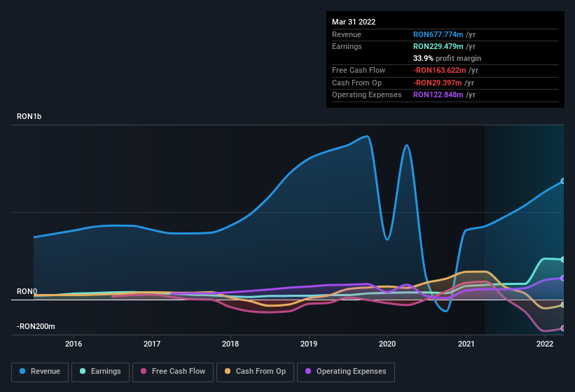The width and height of the screenshot is (575, 392).
Task: Click the RON1b y-axis label
Action: [29, 116]
